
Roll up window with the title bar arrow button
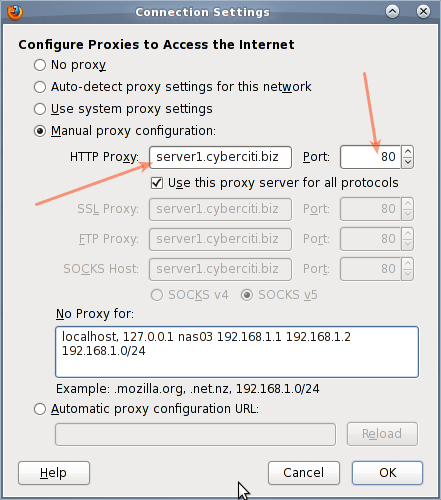click(x=393, y=12)
